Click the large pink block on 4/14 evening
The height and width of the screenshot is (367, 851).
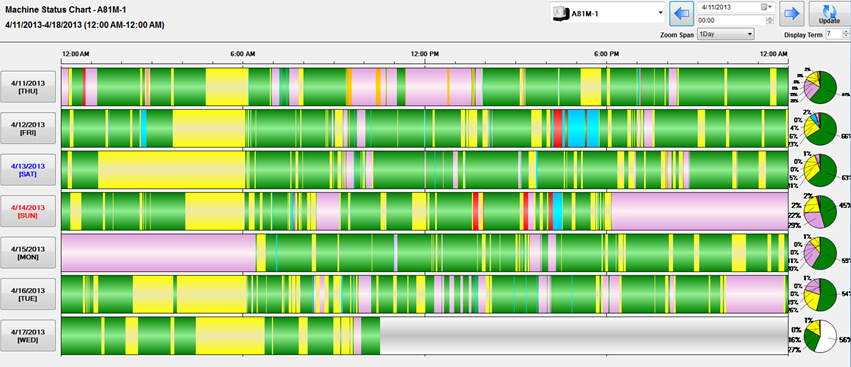[700, 211]
